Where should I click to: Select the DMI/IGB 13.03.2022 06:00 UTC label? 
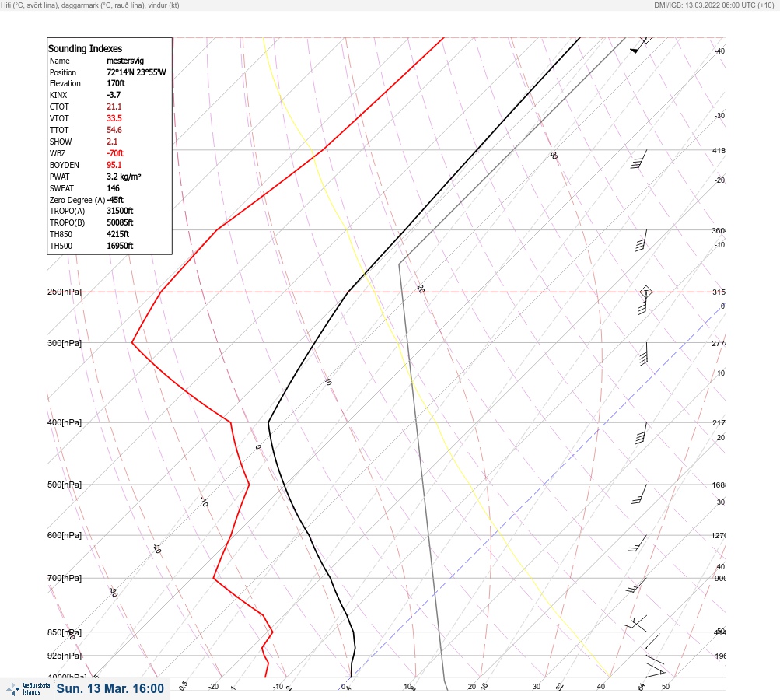click(715, 5)
